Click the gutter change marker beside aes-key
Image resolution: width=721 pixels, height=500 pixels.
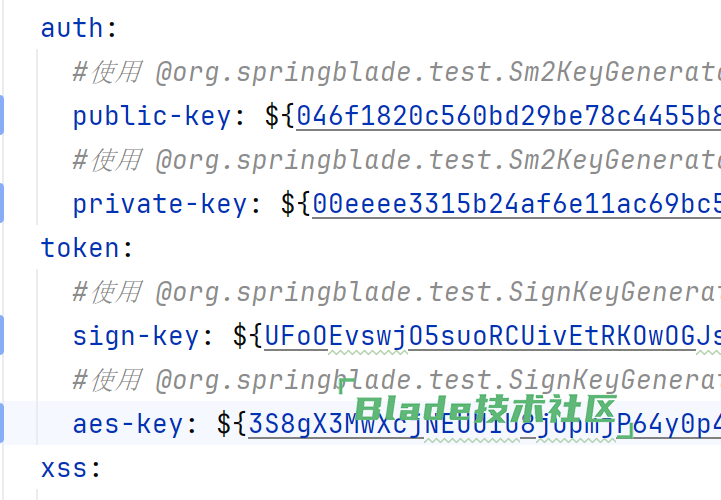point(2,423)
